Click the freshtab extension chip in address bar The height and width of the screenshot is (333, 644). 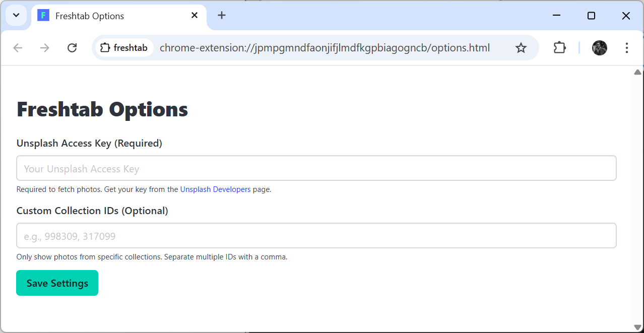(124, 47)
